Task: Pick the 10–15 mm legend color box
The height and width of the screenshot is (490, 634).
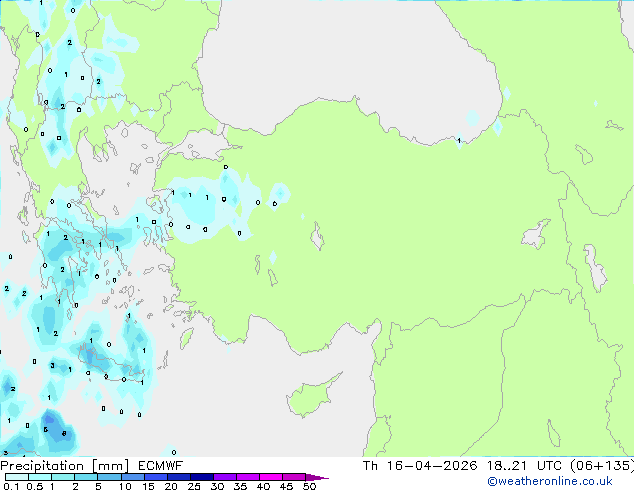Action: 132,477
